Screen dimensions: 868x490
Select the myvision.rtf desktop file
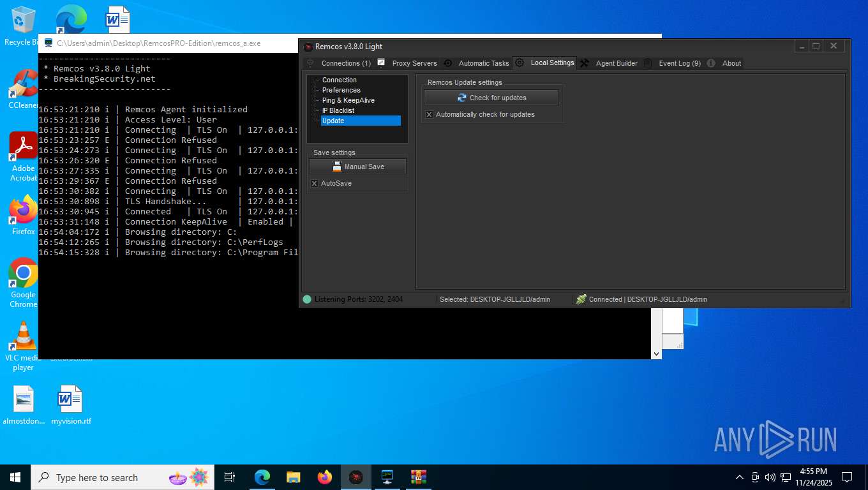[71, 405]
